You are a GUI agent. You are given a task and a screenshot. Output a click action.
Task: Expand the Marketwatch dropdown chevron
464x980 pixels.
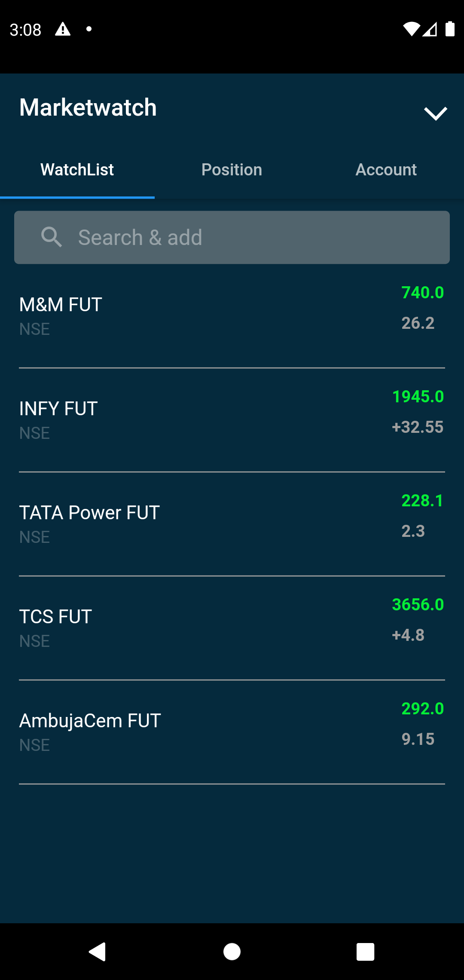(x=436, y=113)
